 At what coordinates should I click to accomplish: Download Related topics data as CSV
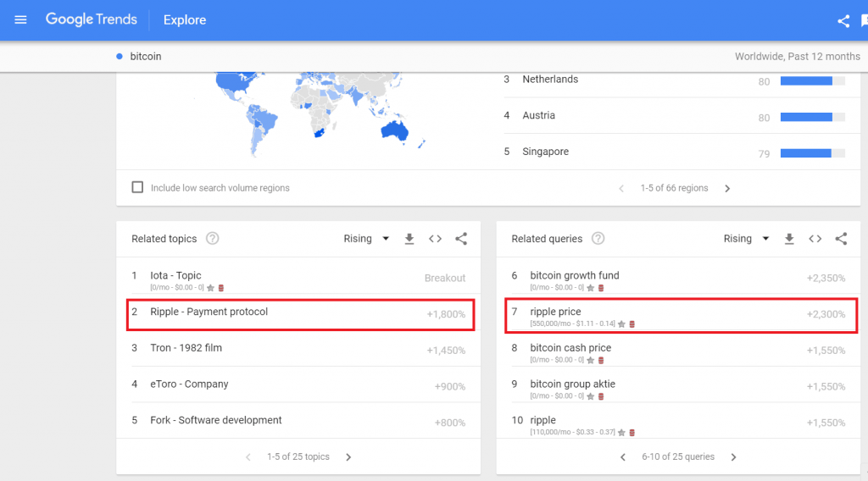click(409, 239)
